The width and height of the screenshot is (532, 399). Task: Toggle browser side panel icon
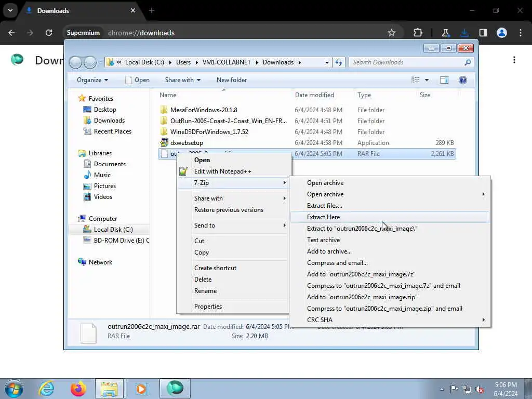(483, 33)
